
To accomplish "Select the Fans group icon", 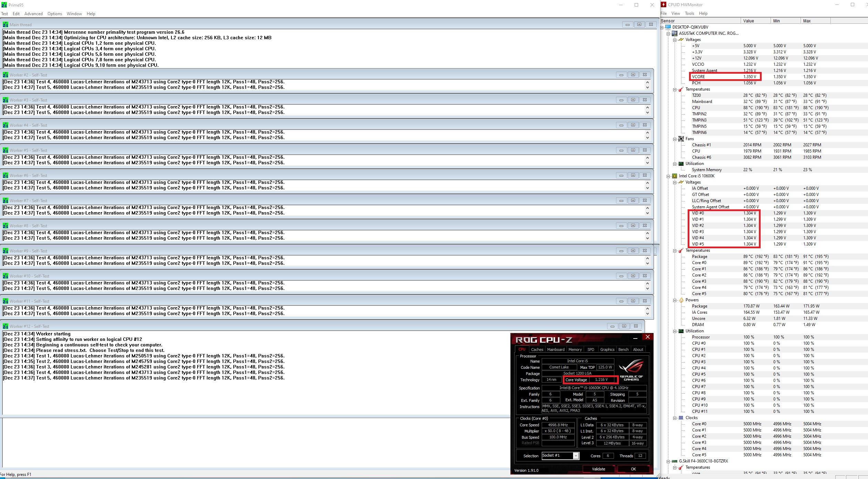I will (x=681, y=139).
